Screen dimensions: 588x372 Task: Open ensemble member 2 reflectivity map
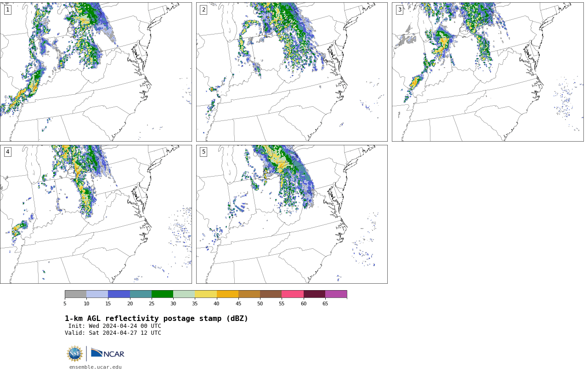click(x=292, y=72)
